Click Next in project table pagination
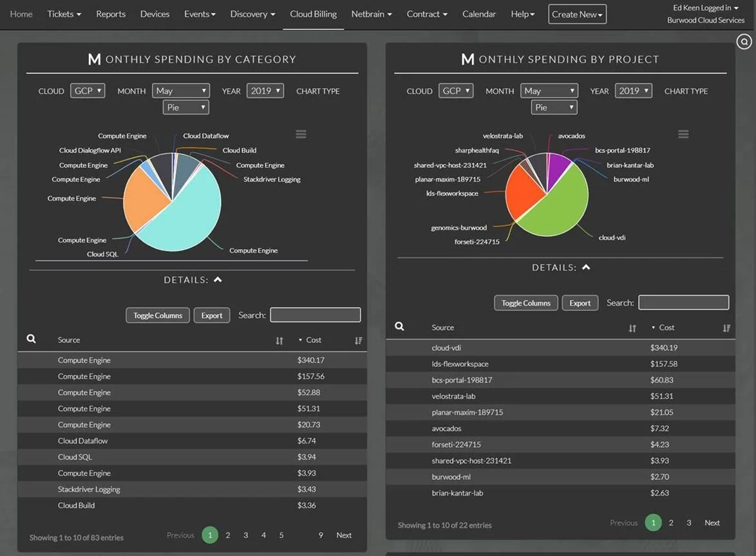 pyautogui.click(x=712, y=523)
